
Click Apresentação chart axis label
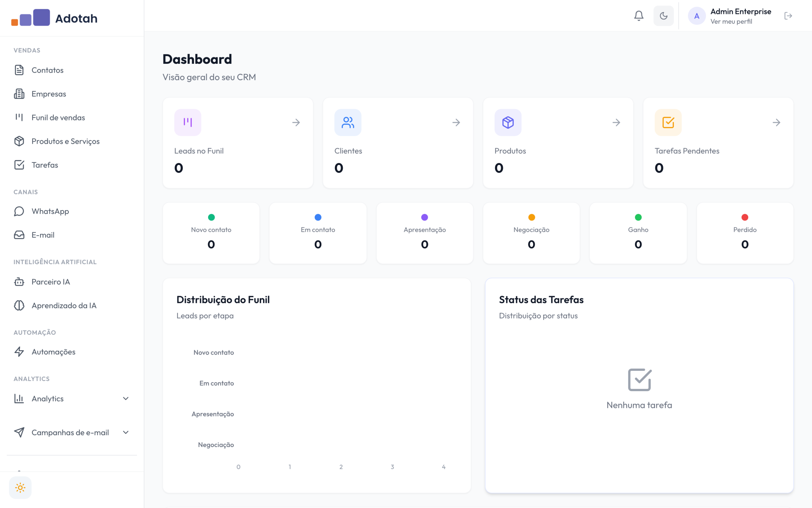coord(213,414)
